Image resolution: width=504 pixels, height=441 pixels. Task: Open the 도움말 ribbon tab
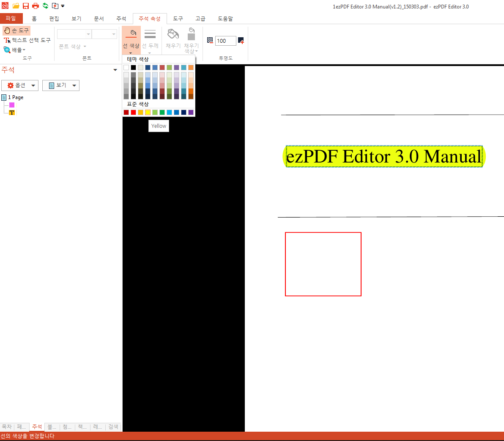tap(225, 19)
